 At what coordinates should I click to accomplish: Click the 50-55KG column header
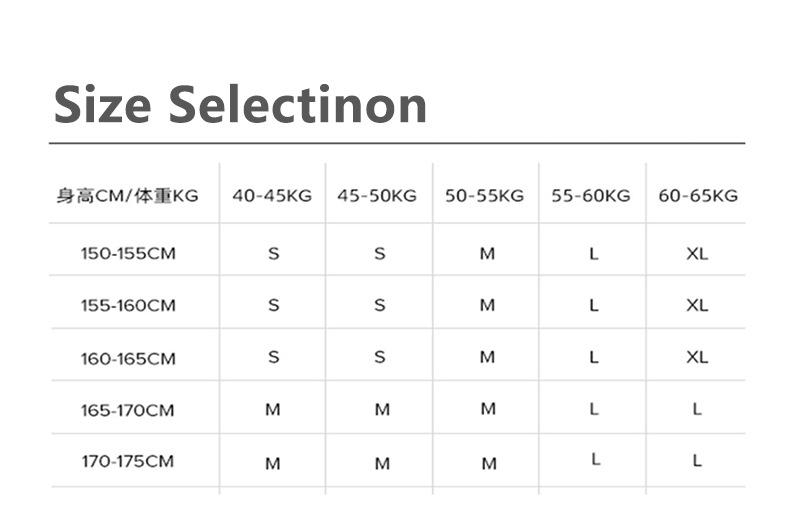coord(484,196)
